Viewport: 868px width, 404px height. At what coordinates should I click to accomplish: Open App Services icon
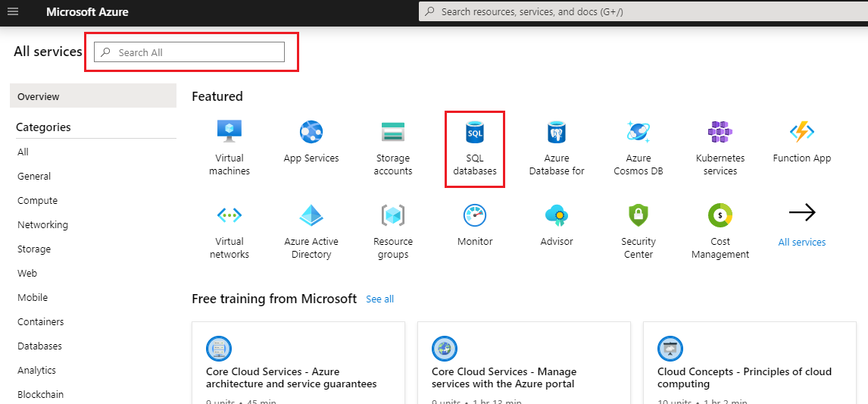point(311,132)
